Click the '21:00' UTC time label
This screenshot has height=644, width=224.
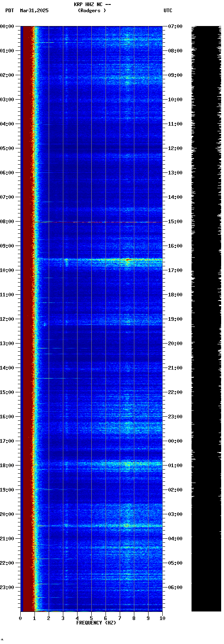[175, 368]
